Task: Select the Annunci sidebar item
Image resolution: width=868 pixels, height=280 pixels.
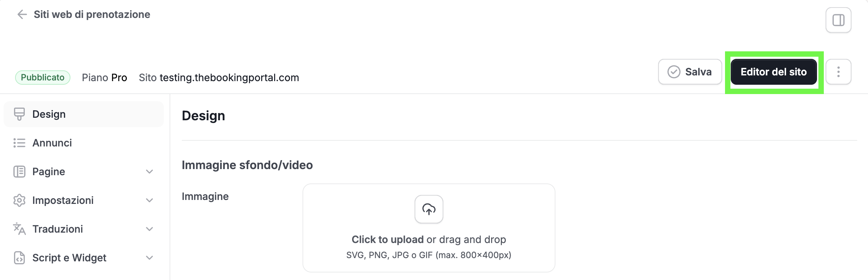Action: point(84,143)
